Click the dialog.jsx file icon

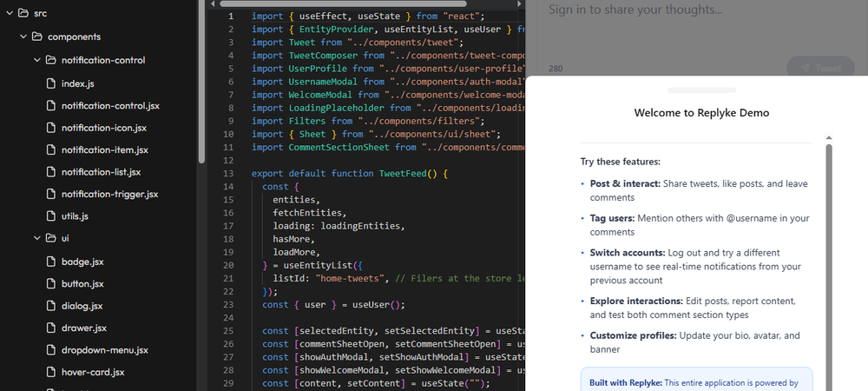(x=51, y=306)
